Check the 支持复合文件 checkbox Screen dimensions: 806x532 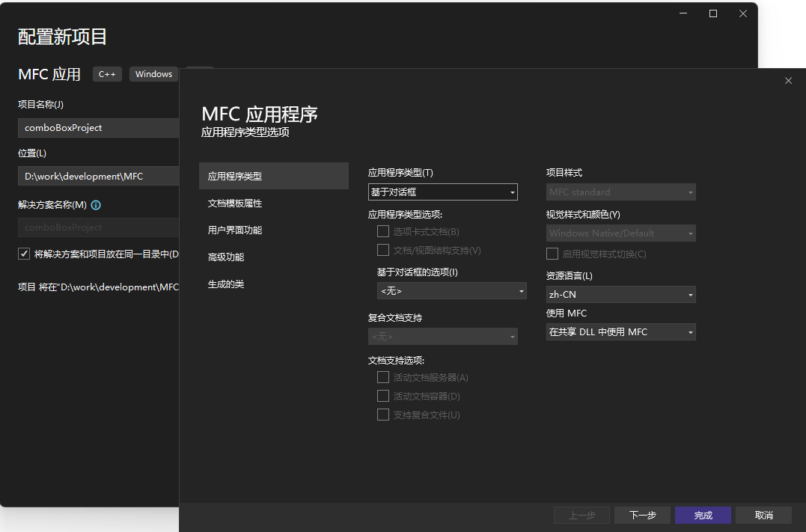click(x=382, y=414)
